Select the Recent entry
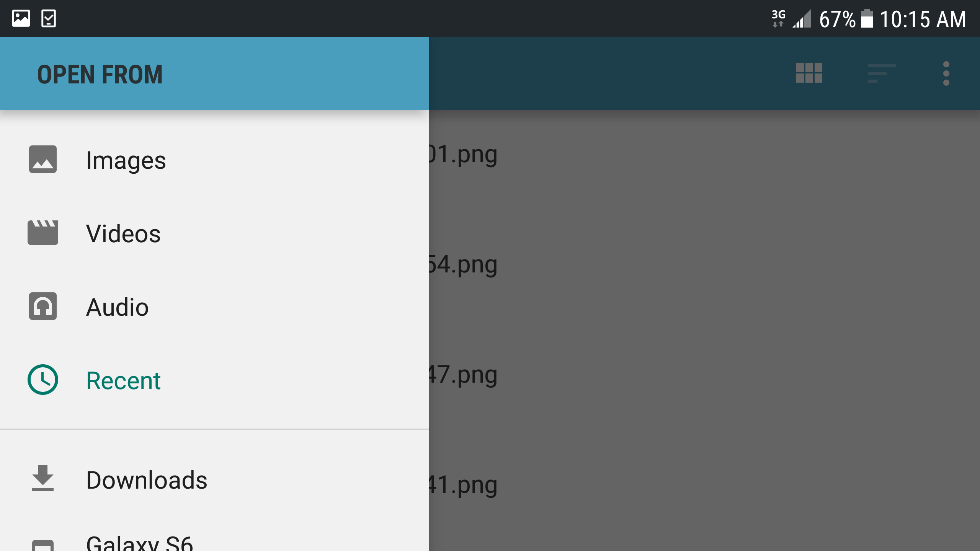The width and height of the screenshot is (980, 551). point(214,380)
